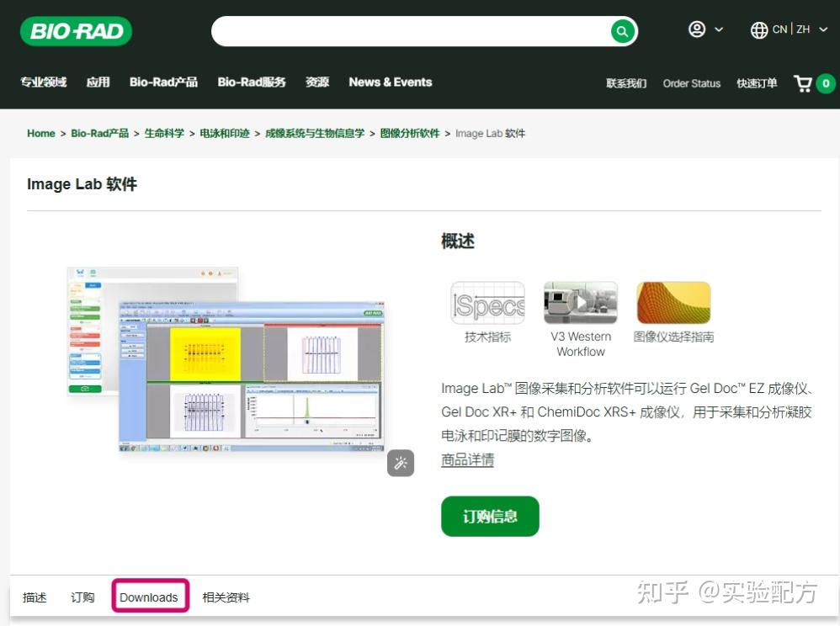Image resolution: width=840 pixels, height=626 pixels.
Task: Click the 生命科学 breadcrumb link
Action: (164, 133)
